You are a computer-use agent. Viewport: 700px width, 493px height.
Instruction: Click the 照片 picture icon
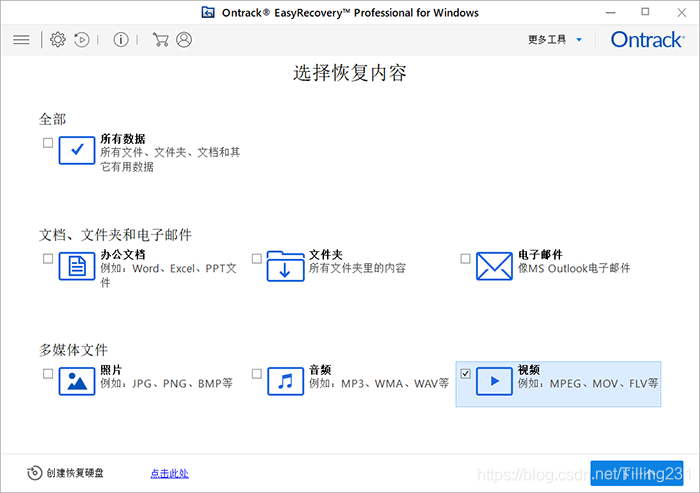pyautogui.click(x=77, y=381)
